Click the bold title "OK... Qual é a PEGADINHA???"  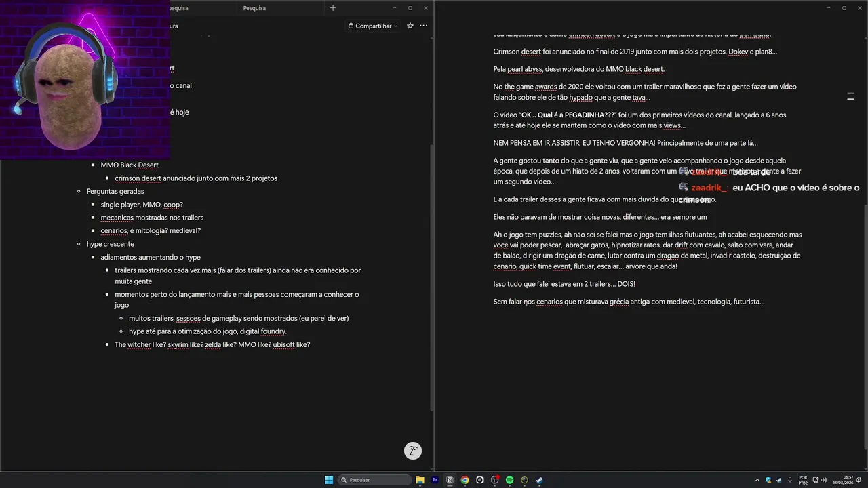(x=568, y=115)
